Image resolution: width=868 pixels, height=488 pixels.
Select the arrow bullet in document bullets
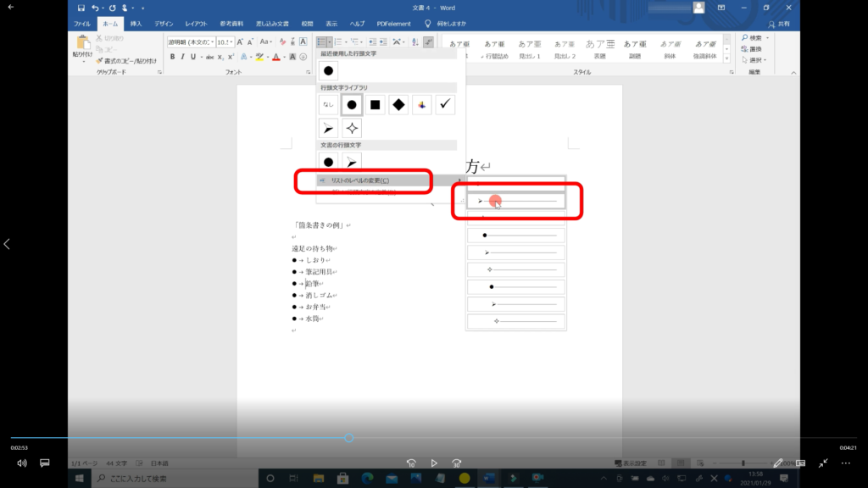pyautogui.click(x=352, y=161)
